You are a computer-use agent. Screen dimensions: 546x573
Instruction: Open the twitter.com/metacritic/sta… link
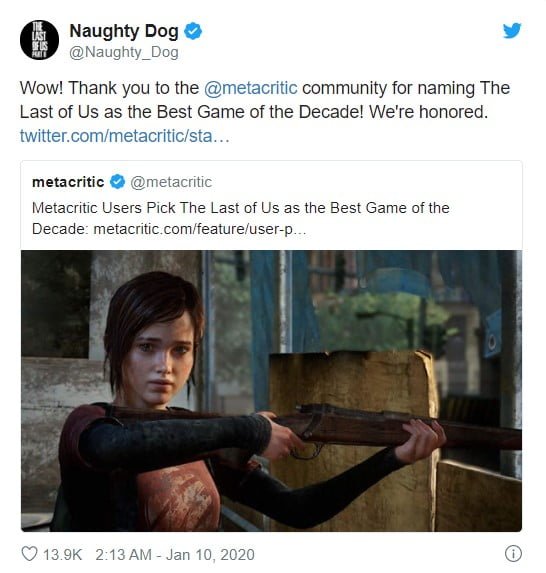pyautogui.click(x=125, y=136)
